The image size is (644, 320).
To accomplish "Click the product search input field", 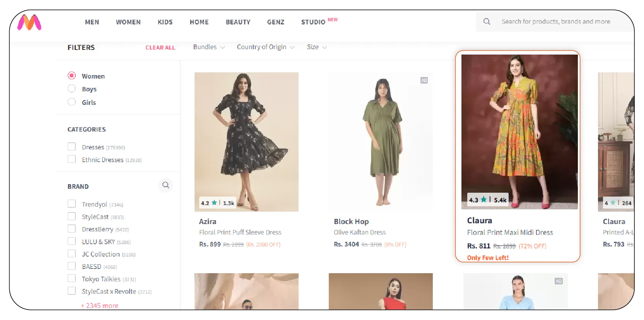I will click(x=556, y=22).
